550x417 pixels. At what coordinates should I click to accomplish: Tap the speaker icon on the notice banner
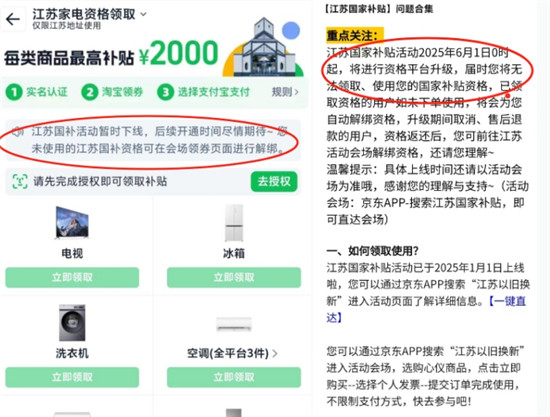click(18, 132)
